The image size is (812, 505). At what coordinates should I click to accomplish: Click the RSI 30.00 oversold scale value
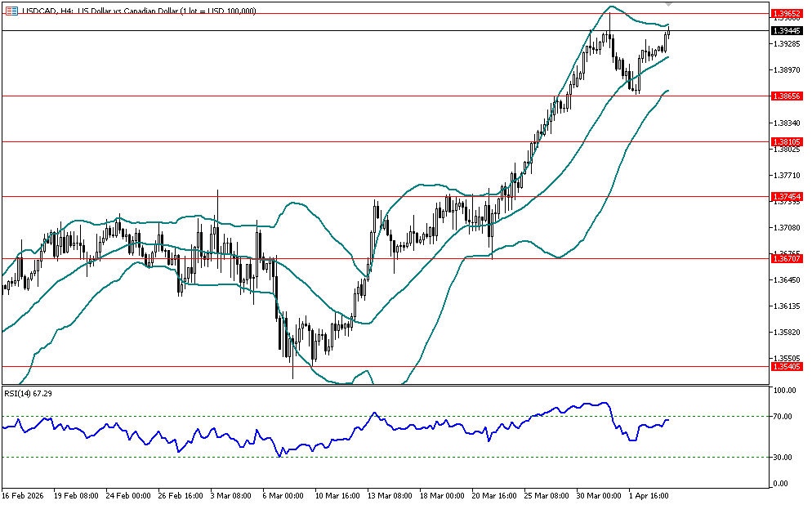tap(785, 458)
